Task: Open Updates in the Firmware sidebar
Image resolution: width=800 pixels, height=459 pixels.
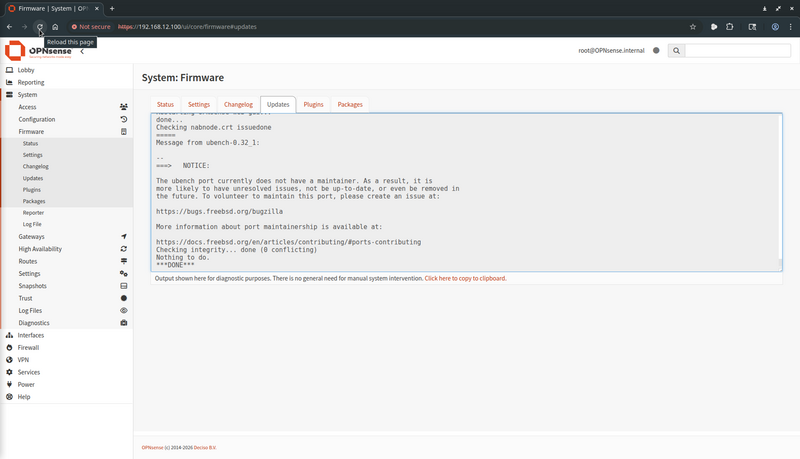Action: 33,178
